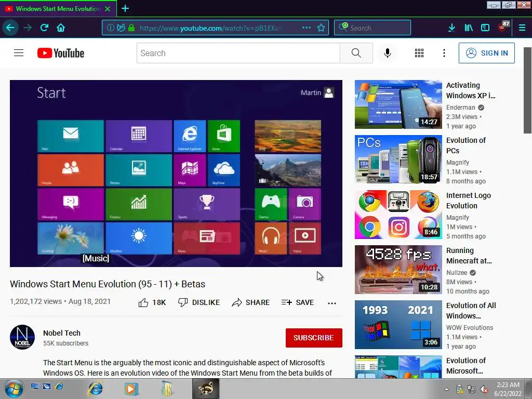
Task: Open the browser hamburger menu
Action: 522,28
